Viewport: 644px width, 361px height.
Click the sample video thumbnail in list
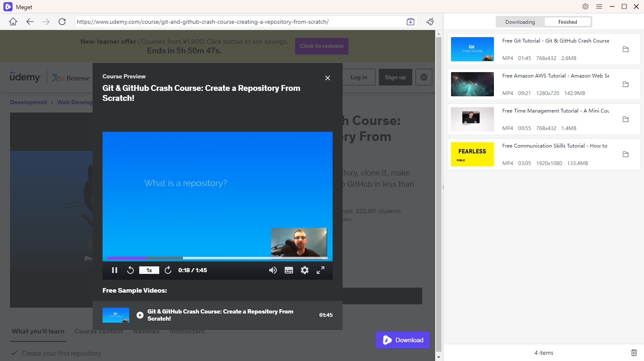[x=116, y=315]
